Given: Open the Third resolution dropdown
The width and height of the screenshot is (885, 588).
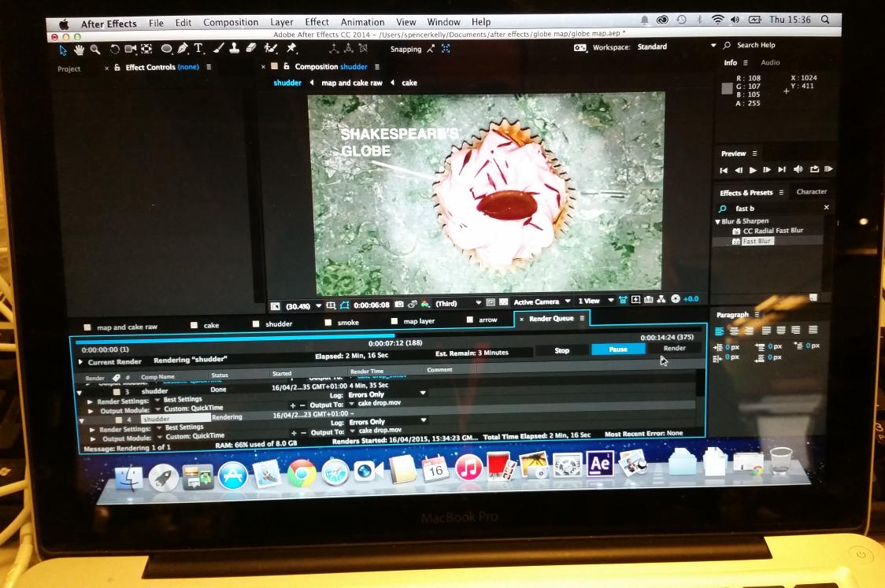Looking at the screenshot, I should point(457,304).
